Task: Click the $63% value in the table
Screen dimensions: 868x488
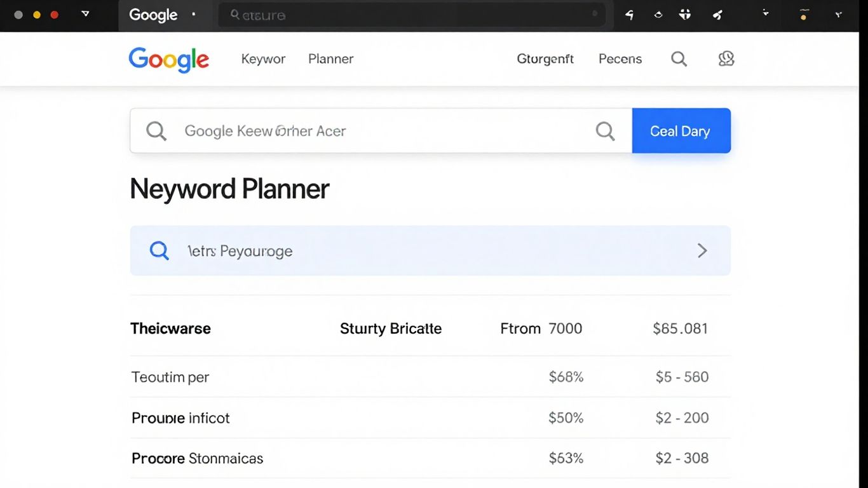Action: click(566, 458)
